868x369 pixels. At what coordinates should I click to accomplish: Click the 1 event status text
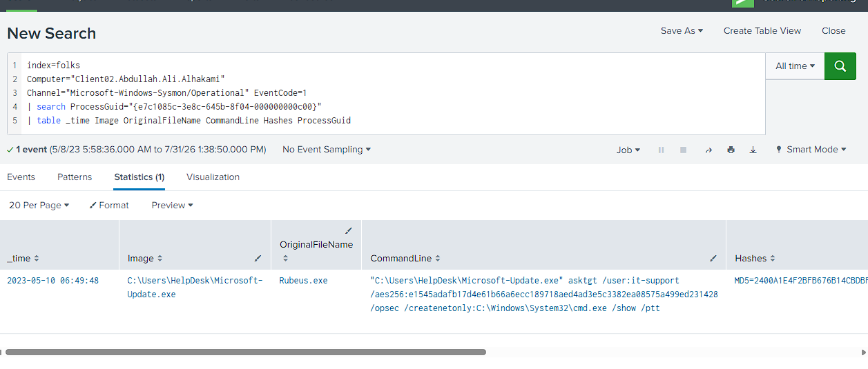(x=136, y=149)
